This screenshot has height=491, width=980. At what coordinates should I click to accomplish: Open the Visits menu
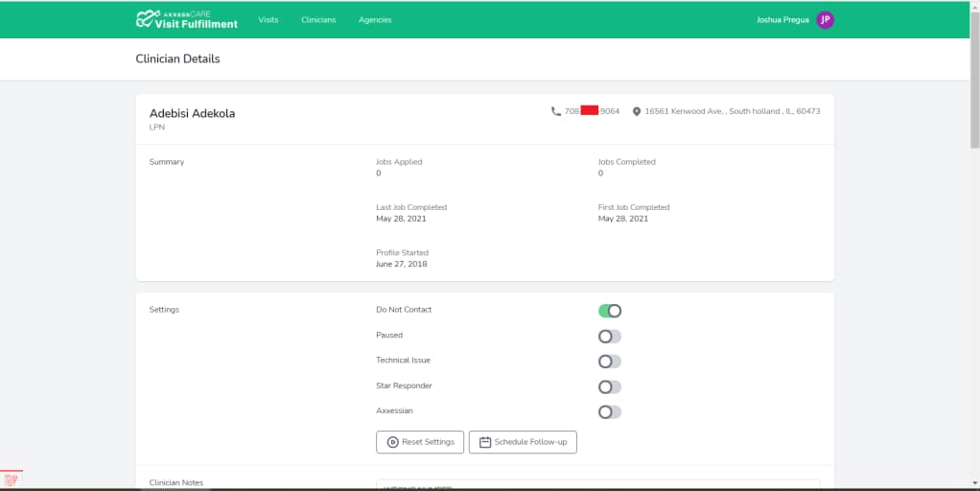pos(268,20)
